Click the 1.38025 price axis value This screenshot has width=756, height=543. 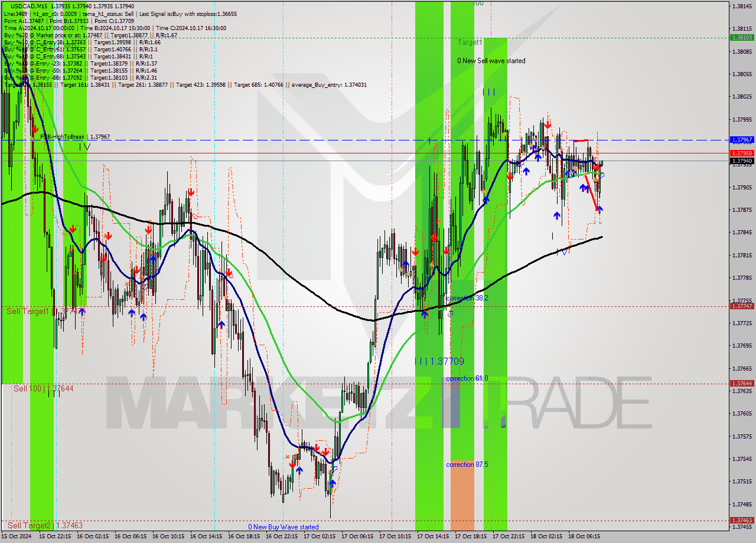(742, 96)
